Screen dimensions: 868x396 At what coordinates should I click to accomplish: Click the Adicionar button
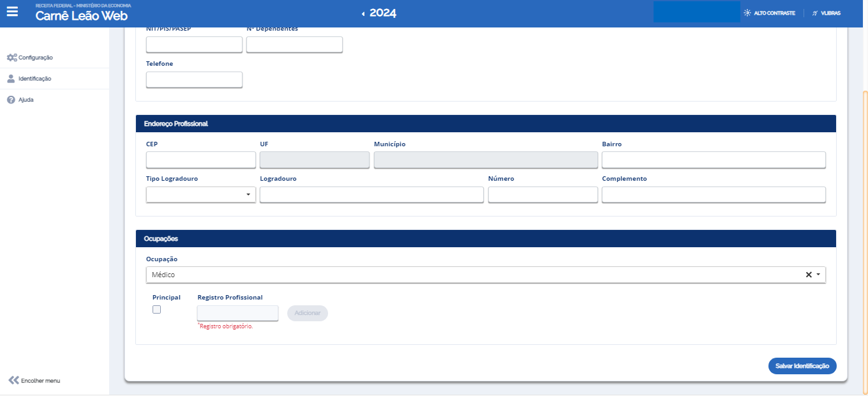pyautogui.click(x=308, y=313)
